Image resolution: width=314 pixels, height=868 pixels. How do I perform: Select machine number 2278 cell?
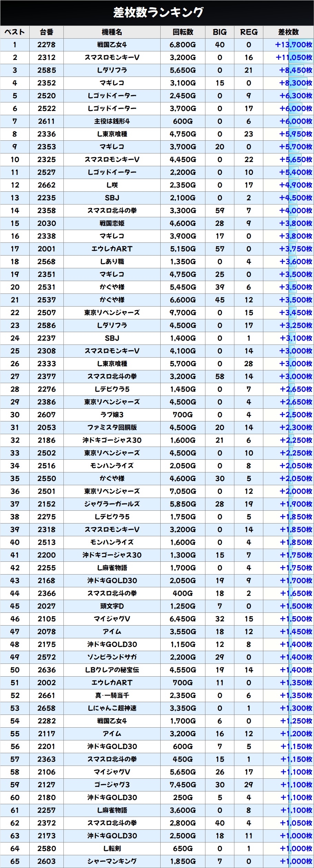coord(47,45)
